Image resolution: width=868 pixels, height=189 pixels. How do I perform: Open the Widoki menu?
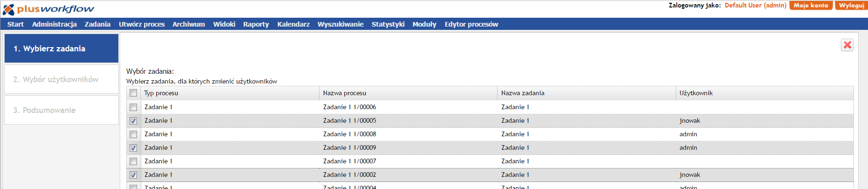224,24
